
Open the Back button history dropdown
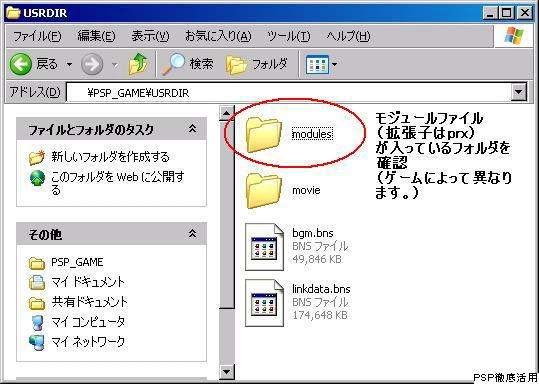[x=69, y=64]
